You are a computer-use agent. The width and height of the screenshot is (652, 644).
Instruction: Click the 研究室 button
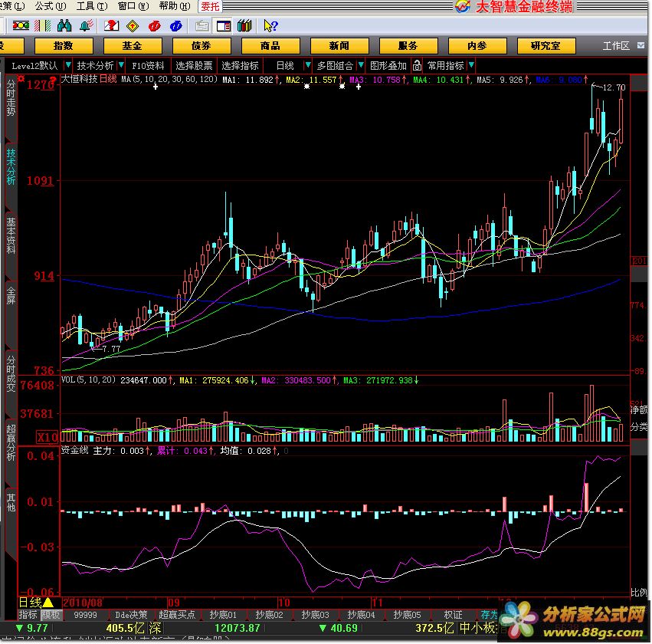[x=546, y=46]
